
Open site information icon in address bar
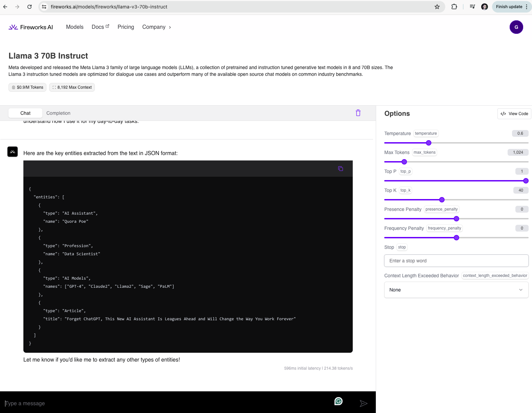click(44, 7)
